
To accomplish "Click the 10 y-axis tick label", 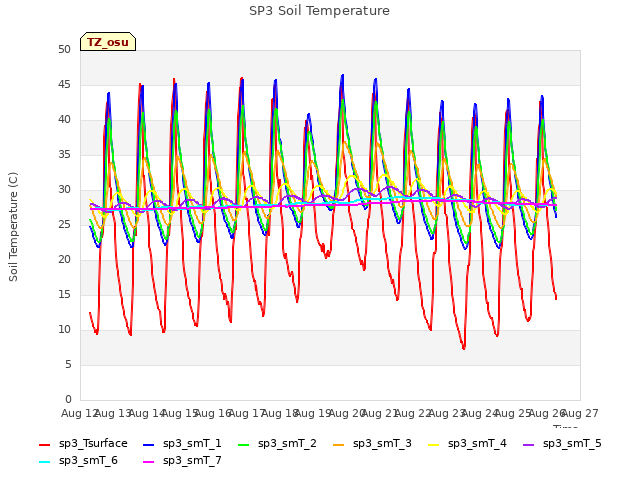I will (64, 329).
